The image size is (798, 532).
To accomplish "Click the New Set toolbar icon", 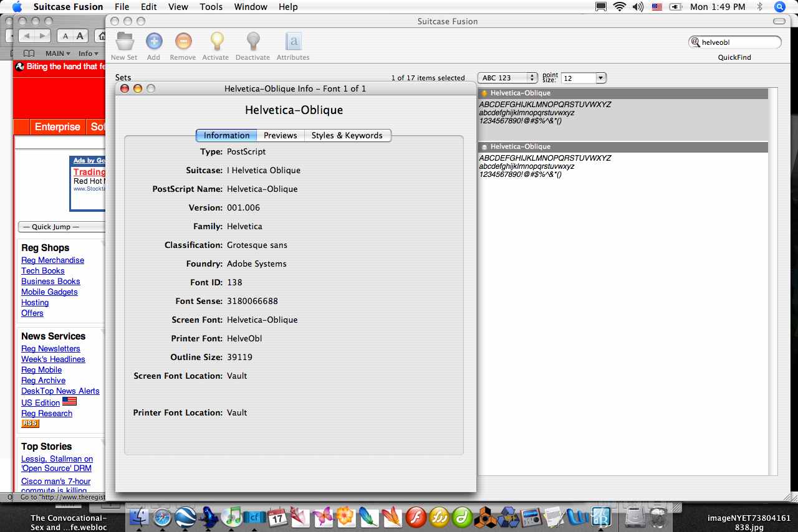I will click(125, 41).
